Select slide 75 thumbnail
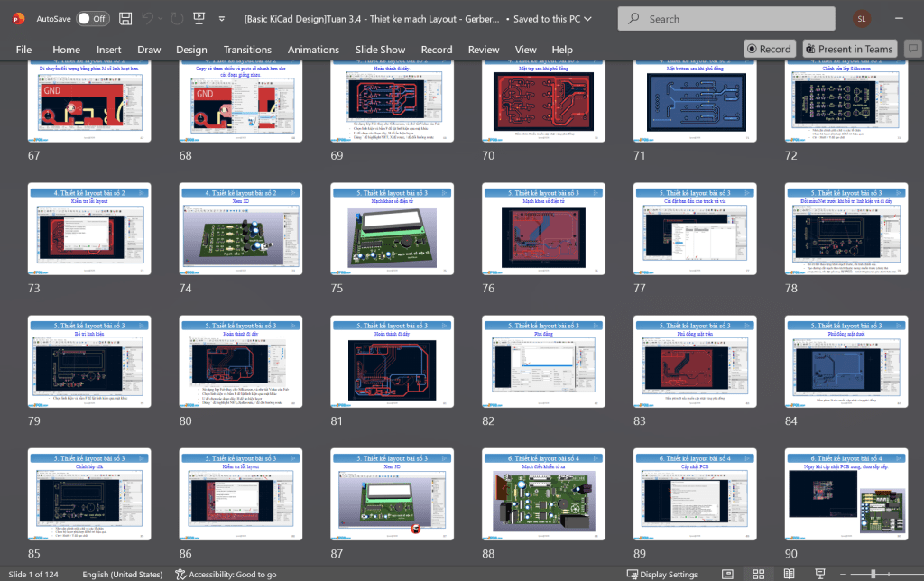This screenshot has height=581, width=924. pos(393,229)
